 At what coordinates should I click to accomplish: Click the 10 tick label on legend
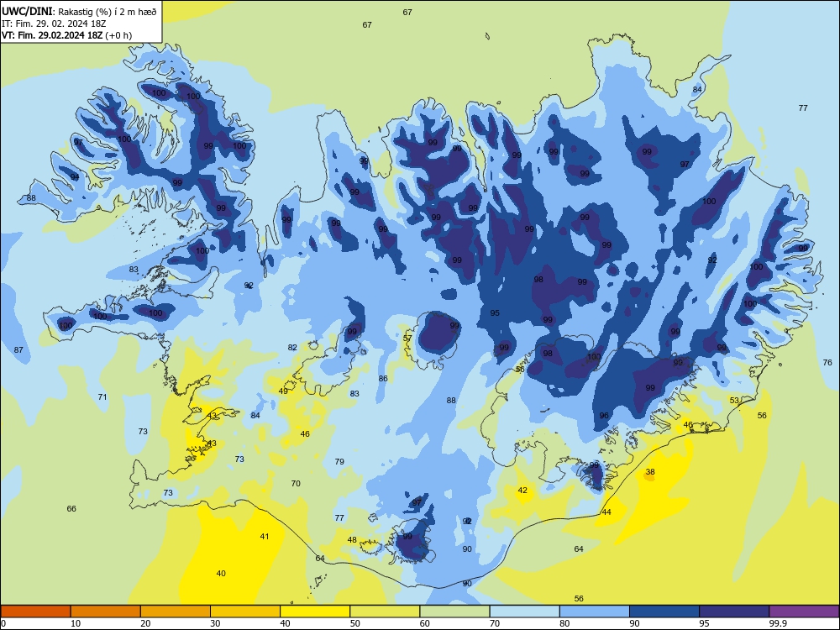coord(76,623)
